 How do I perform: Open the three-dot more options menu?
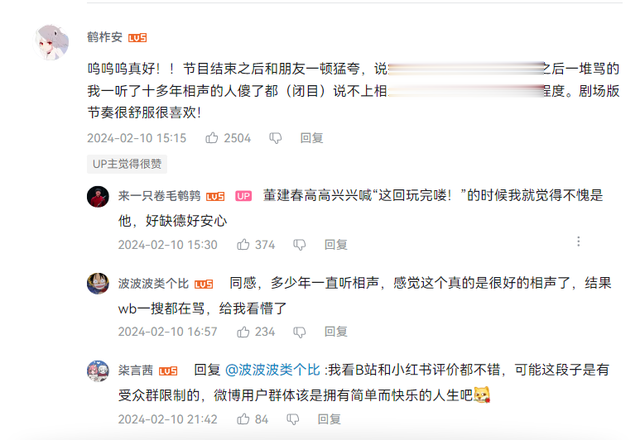click(x=578, y=241)
